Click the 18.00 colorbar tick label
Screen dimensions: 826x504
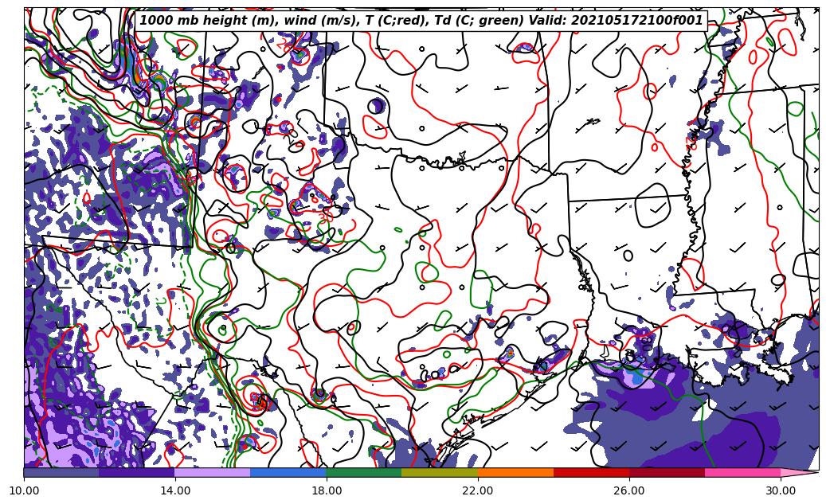tap(327, 490)
